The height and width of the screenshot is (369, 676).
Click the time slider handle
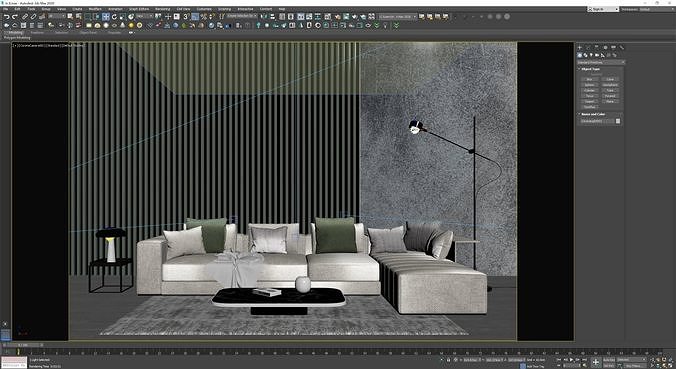pos(22,345)
